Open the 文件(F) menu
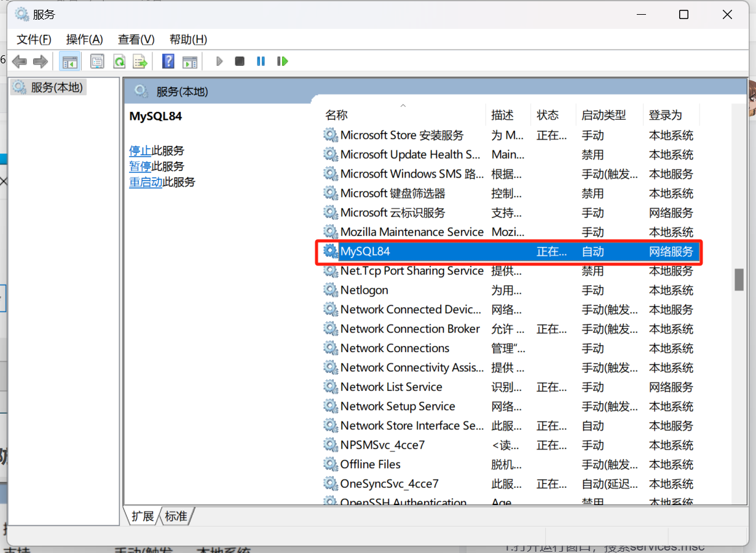This screenshot has width=756, height=553. 34,39
